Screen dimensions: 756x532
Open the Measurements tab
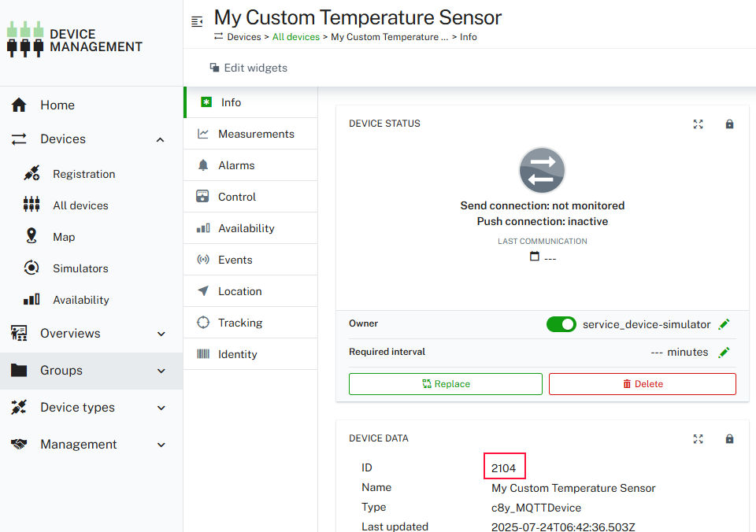click(x=255, y=134)
